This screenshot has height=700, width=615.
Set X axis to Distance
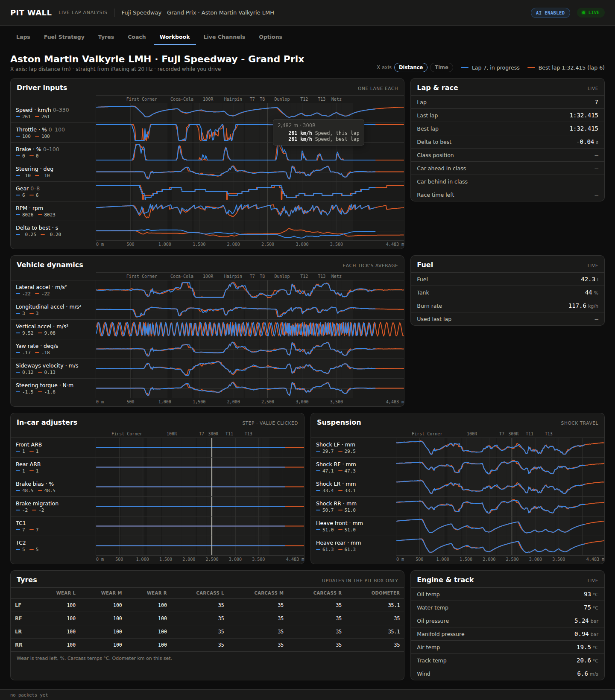click(x=411, y=67)
